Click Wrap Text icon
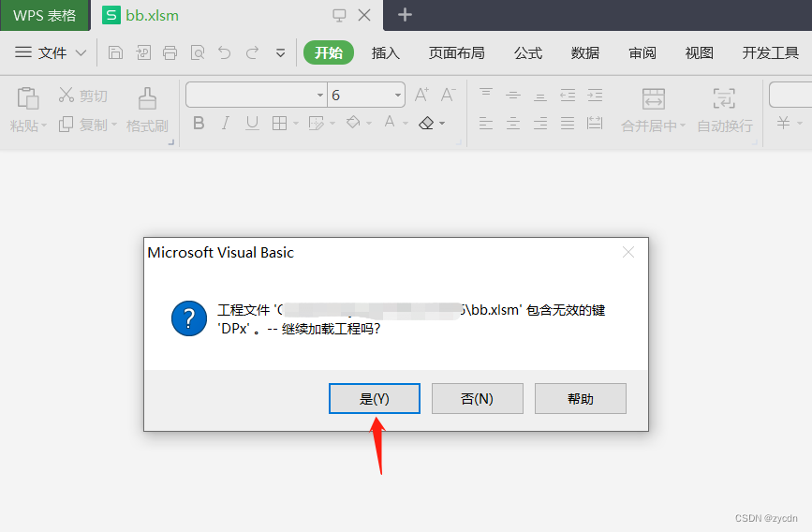The height and width of the screenshot is (532, 812). (724, 98)
